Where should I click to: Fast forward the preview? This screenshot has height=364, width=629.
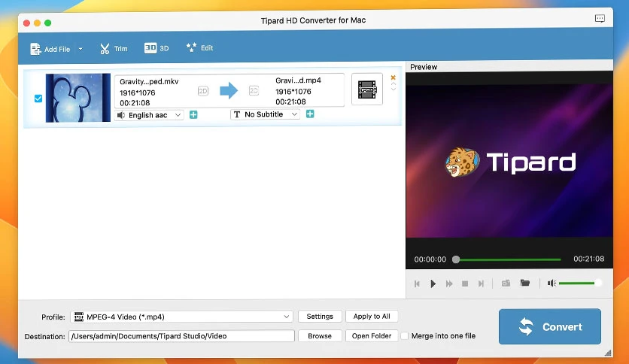tap(449, 284)
